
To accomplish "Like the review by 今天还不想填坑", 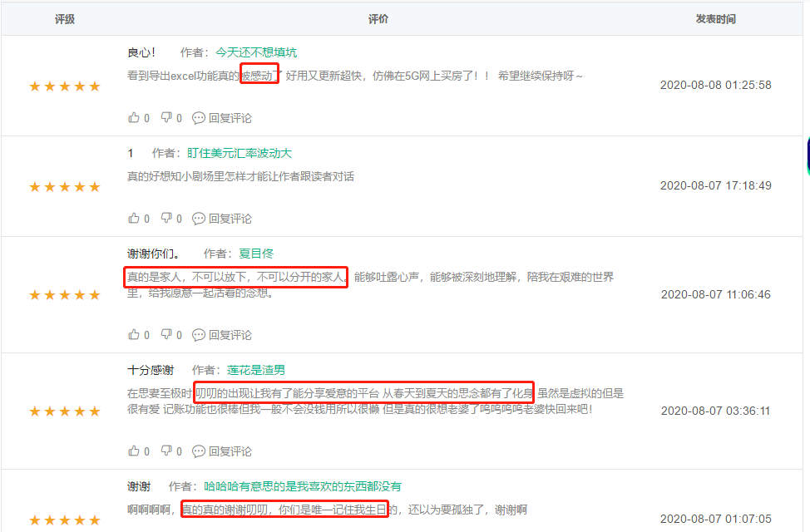I will coord(134,118).
